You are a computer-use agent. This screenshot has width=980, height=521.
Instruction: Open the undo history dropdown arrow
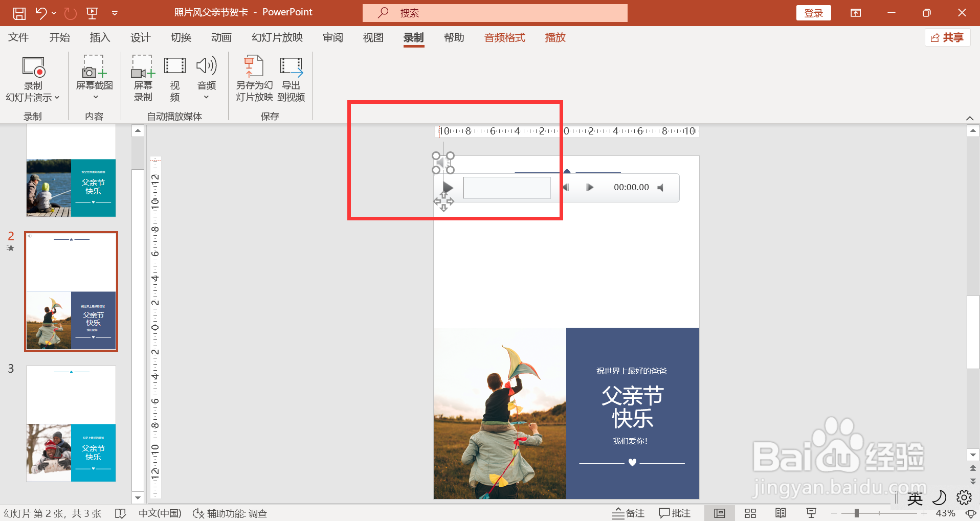click(x=54, y=13)
